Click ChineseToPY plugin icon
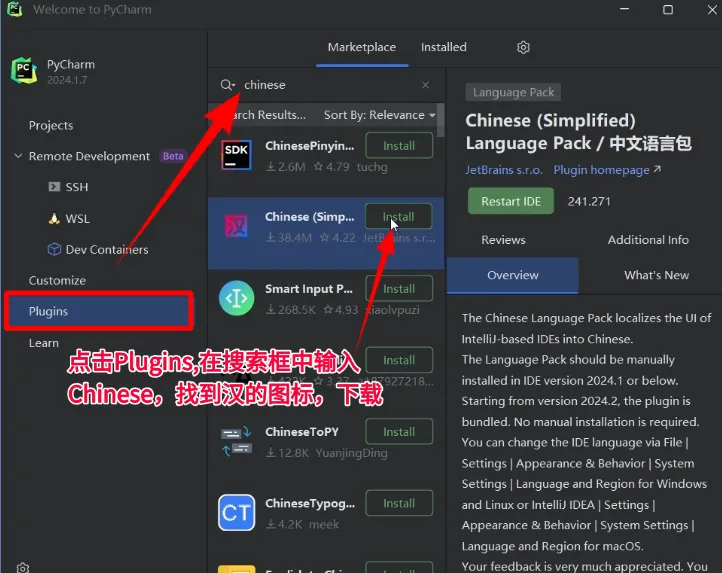Screen dimensions: 722x573 click(x=236, y=441)
